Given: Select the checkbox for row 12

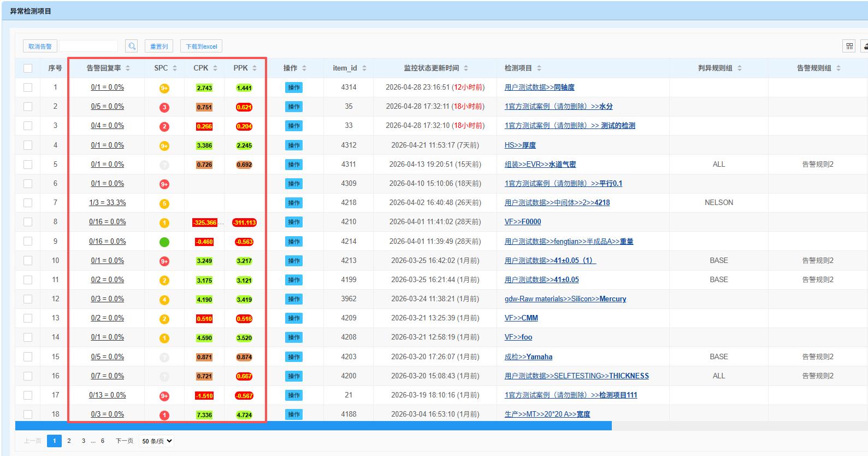Looking at the screenshot, I should (x=28, y=299).
